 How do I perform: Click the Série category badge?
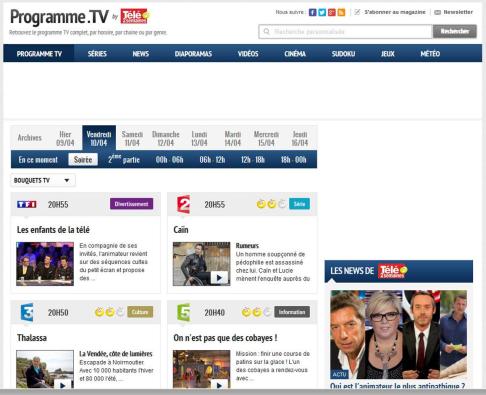point(299,204)
